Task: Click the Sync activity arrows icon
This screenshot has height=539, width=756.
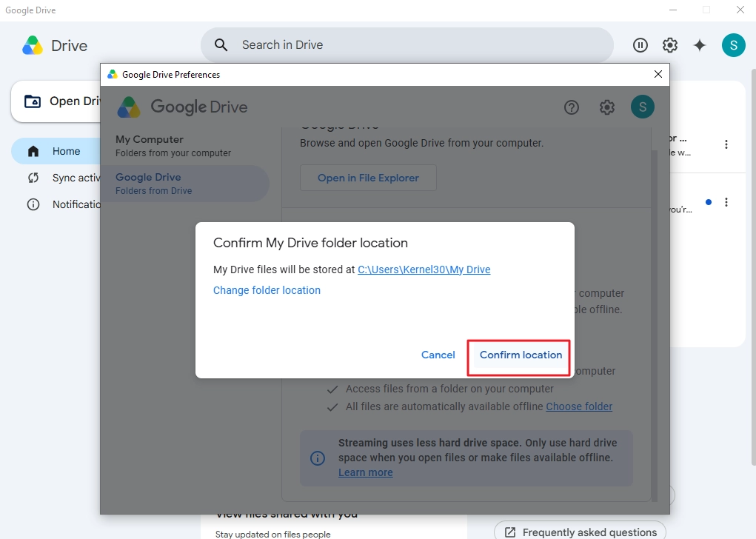Action: [33, 178]
